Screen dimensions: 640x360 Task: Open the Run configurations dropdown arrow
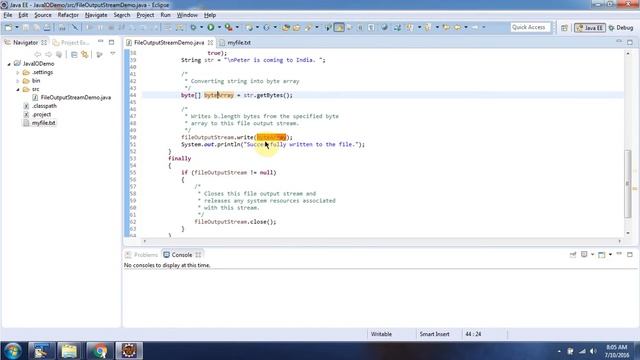pyautogui.click(x=219, y=27)
